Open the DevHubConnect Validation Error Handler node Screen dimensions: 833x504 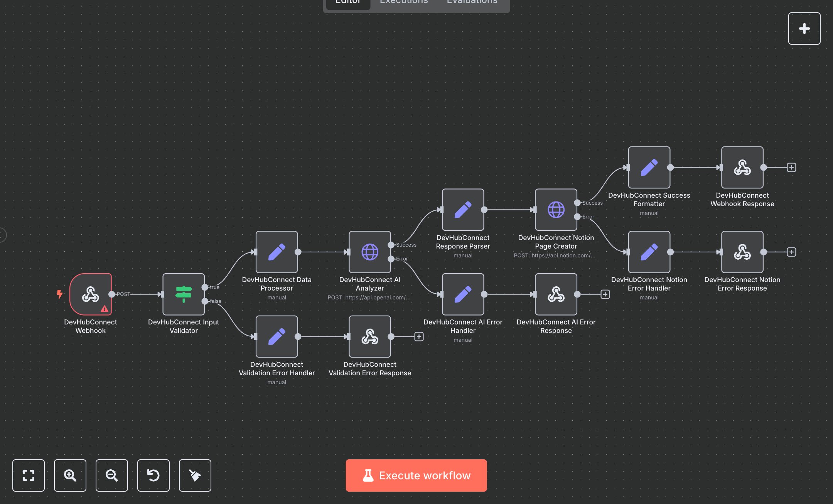tap(277, 337)
